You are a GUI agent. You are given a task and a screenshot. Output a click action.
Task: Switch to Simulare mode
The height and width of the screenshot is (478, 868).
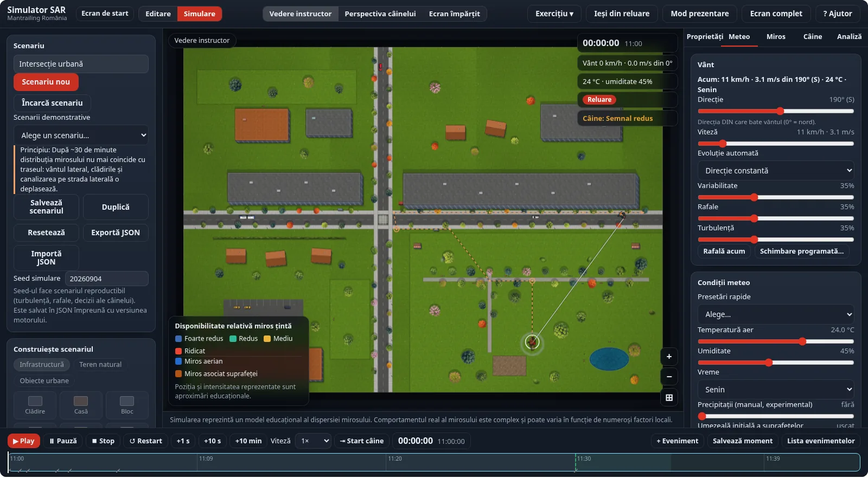[200, 14]
